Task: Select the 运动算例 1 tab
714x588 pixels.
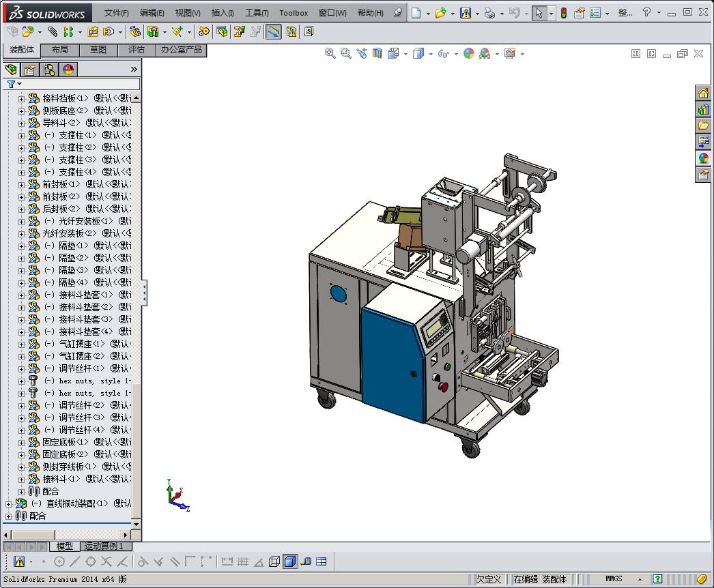Action: click(104, 546)
